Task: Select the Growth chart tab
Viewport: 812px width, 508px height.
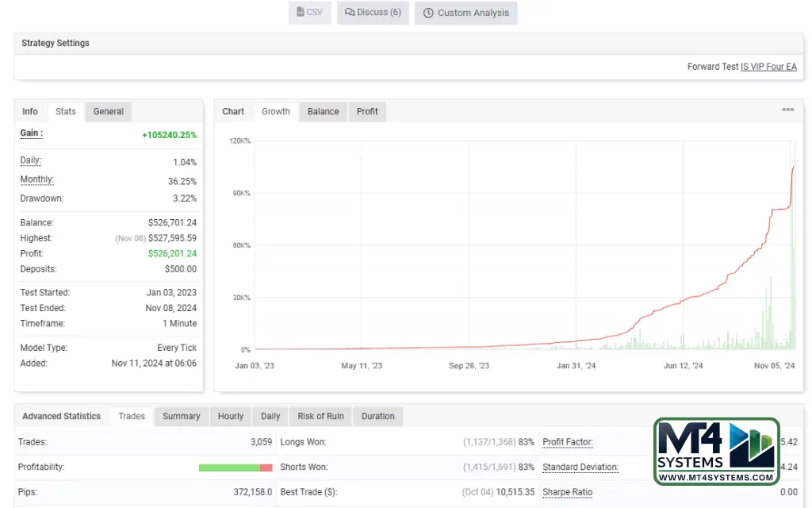Action: pos(275,112)
